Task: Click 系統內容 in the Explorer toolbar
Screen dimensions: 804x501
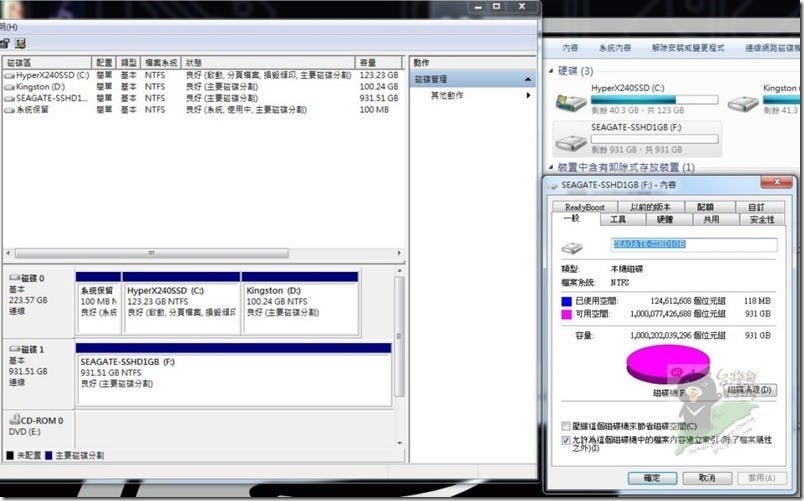Action: click(x=615, y=48)
